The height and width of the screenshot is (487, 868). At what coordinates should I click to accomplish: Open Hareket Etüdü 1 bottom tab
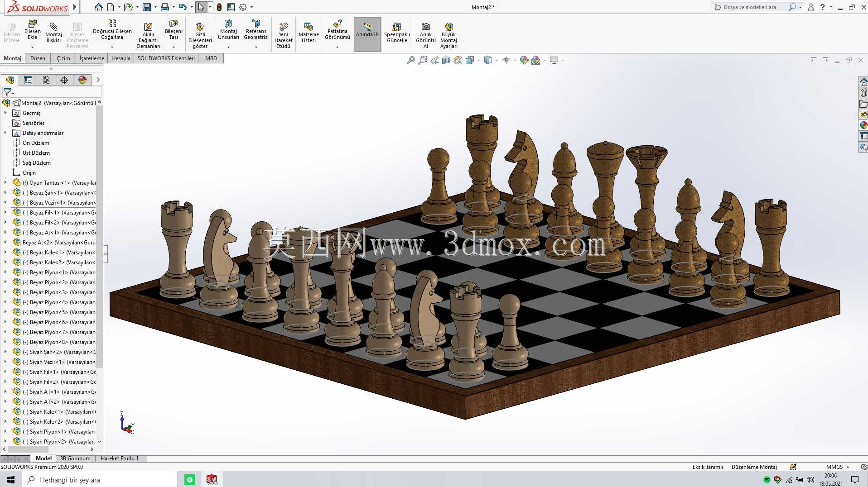120,458
